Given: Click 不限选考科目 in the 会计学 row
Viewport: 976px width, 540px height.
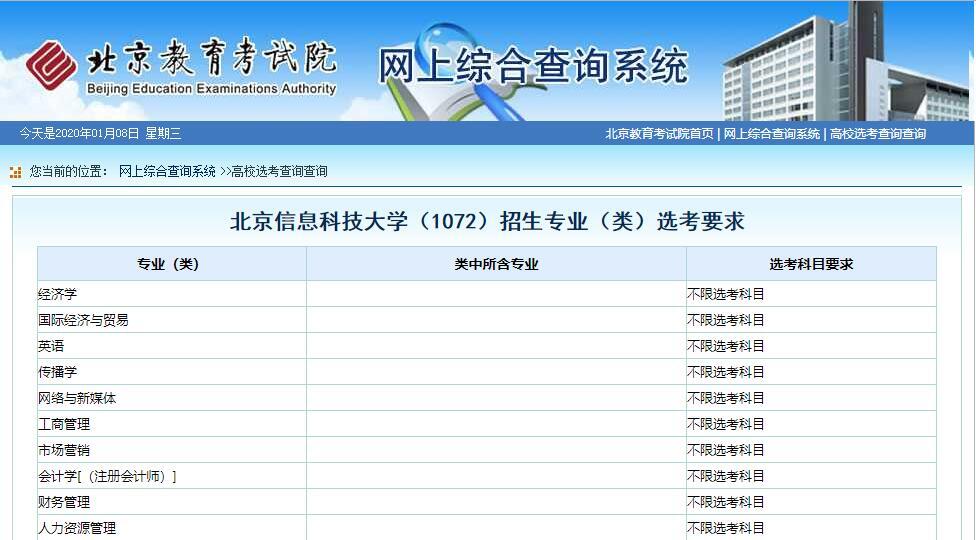Looking at the screenshot, I should point(725,477).
